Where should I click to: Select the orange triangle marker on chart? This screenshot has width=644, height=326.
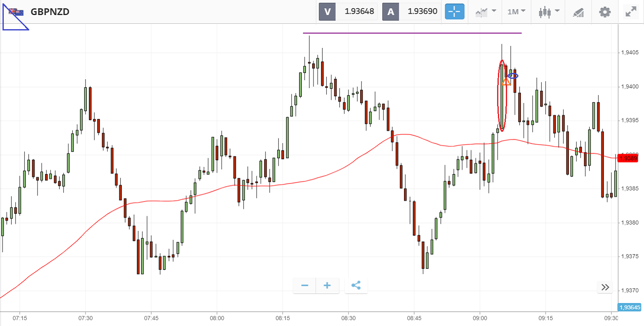coord(506,81)
